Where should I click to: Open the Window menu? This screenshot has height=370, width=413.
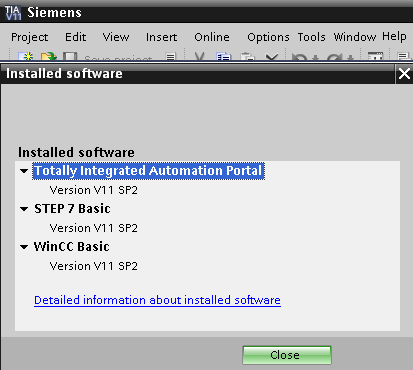click(355, 37)
